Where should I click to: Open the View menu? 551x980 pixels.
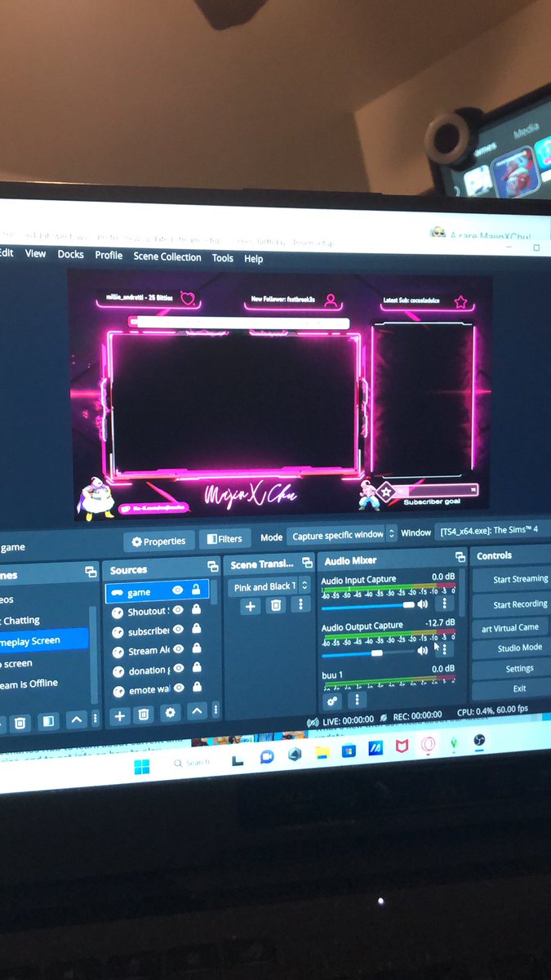35,253
